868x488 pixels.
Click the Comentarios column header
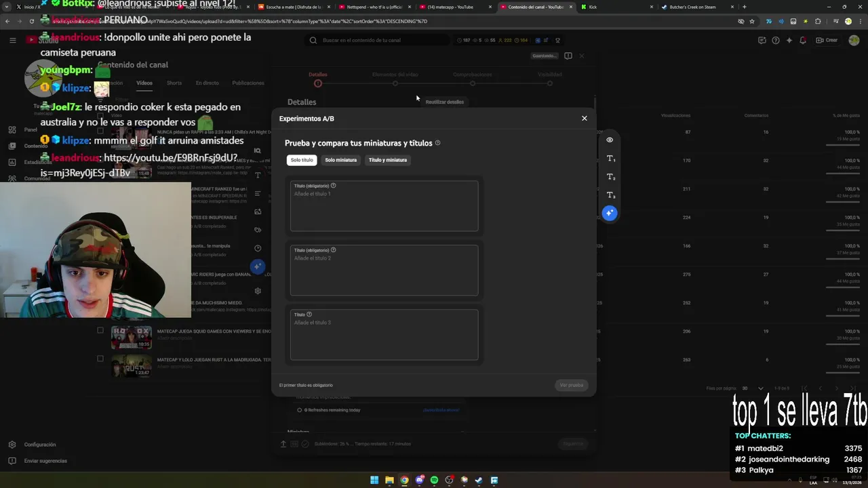[x=756, y=115]
